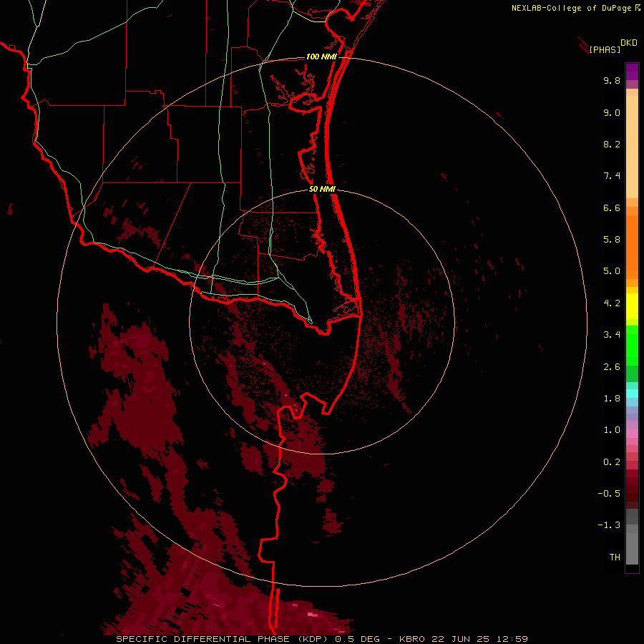Click the [PHAS] unit label
Screen dimensions: 644x644
605,50
